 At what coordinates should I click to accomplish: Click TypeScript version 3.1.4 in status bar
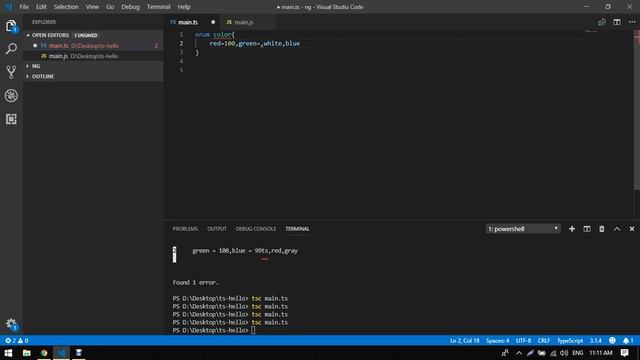(596, 340)
